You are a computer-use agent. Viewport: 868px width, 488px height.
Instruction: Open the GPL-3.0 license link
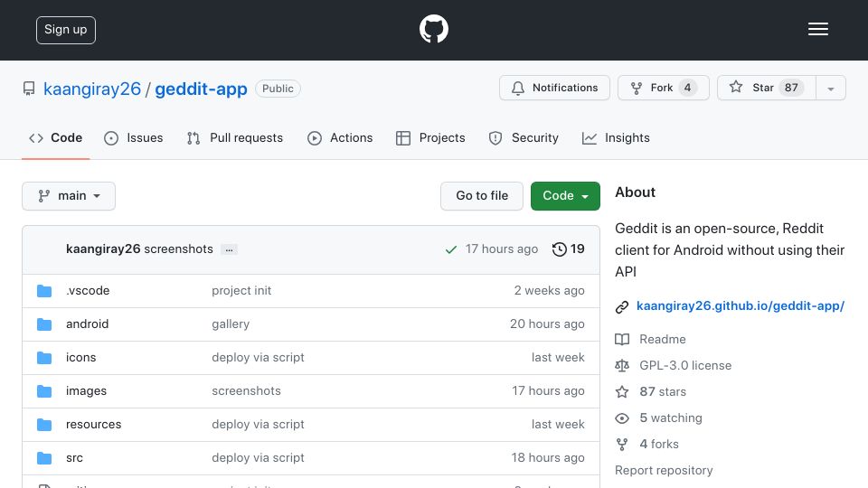685,365
